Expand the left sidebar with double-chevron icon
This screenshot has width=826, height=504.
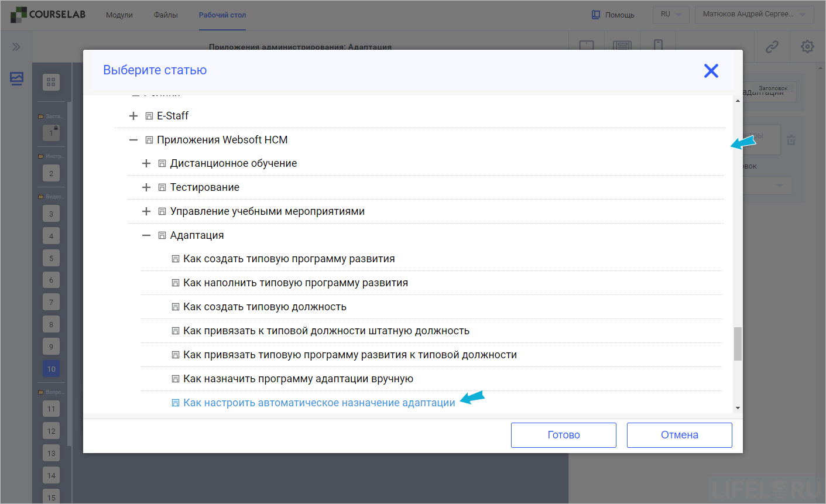15,46
